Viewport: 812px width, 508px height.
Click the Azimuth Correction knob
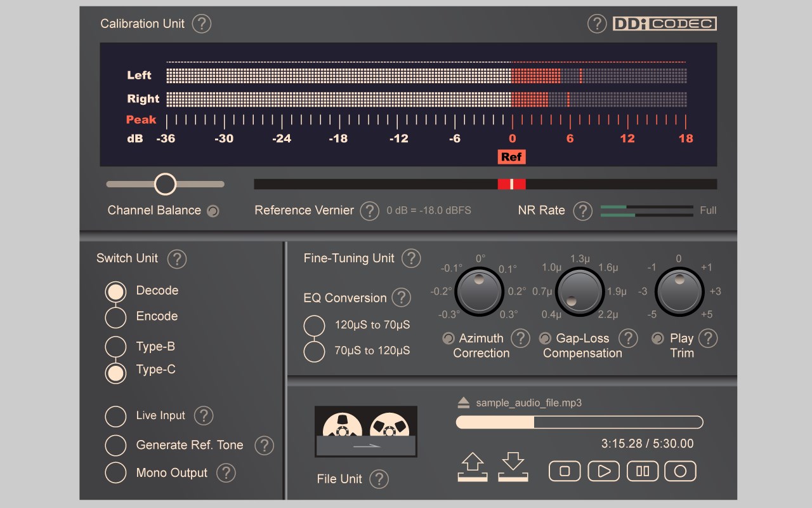click(x=480, y=291)
